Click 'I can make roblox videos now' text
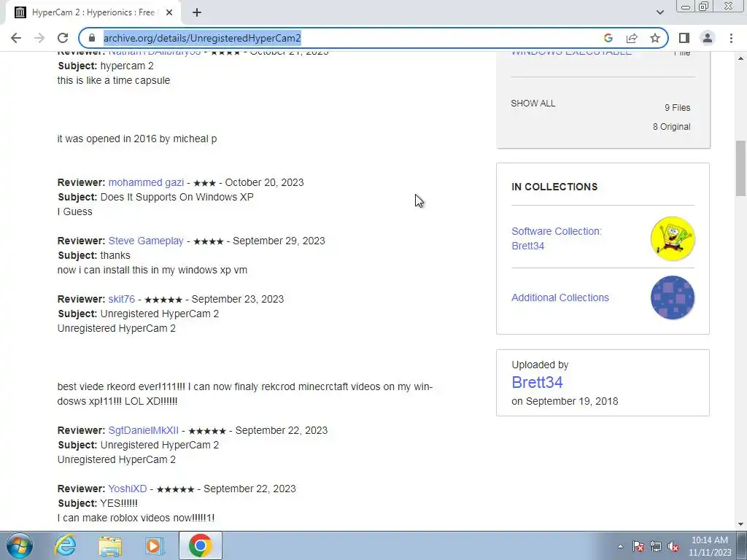The image size is (747, 560). (x=136, y=518)
